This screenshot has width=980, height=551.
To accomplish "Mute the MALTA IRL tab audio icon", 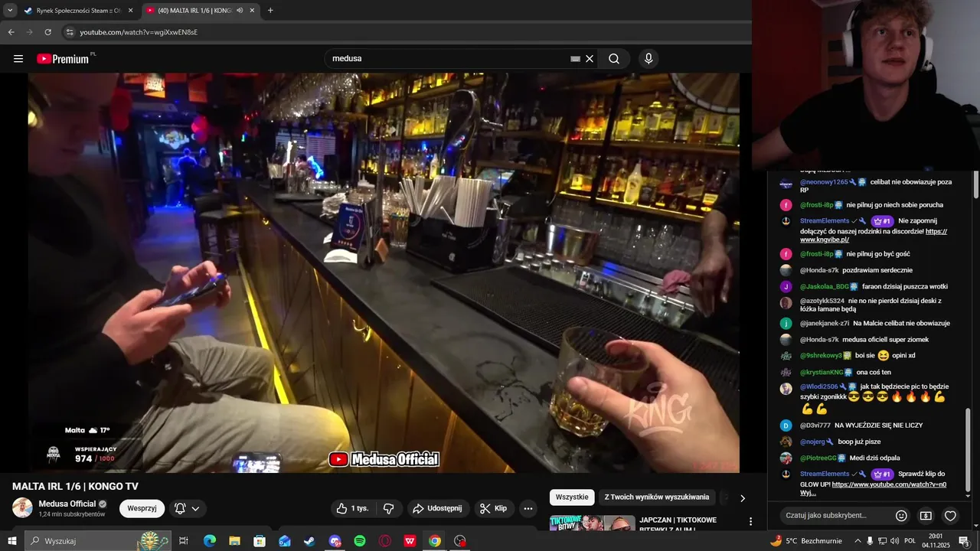I will 240,11.
